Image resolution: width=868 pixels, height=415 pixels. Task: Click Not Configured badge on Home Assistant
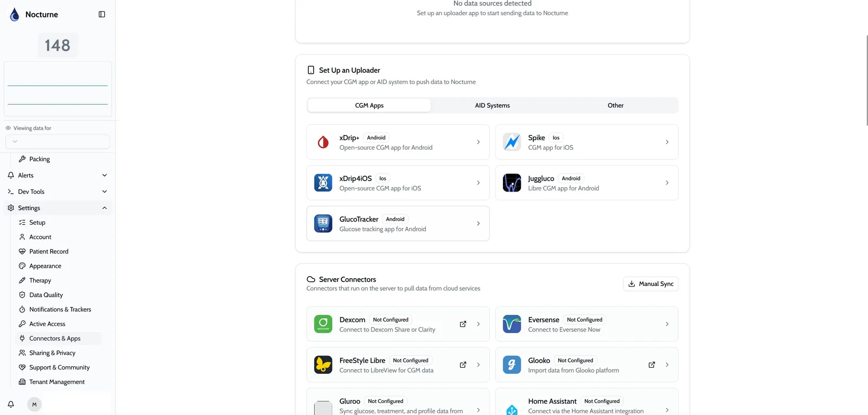click(602, 401)
